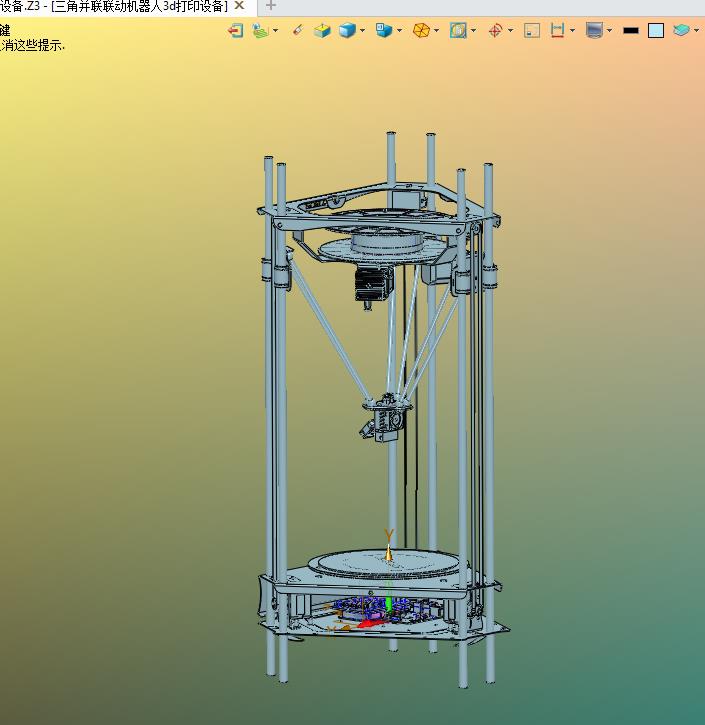Image resolution: width=705 pixels, height=725 pixels.
Task: Expand dropdown arrow beside crosshair target icon
Action: tap(510, 30)
